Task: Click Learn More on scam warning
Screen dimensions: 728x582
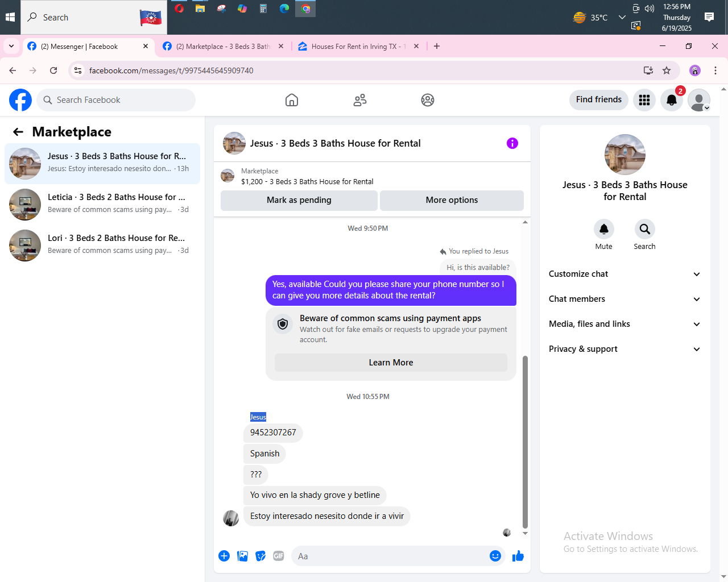Action: click(391, 363)
